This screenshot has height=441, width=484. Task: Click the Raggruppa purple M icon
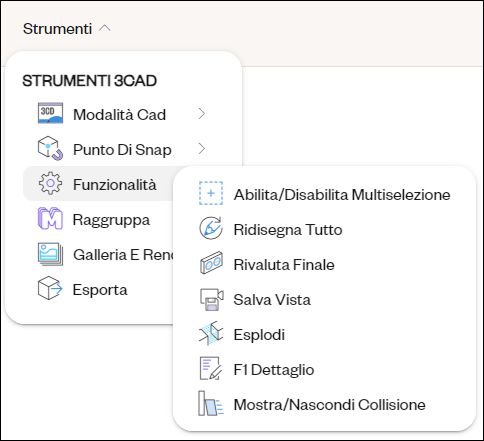point(50,218)
